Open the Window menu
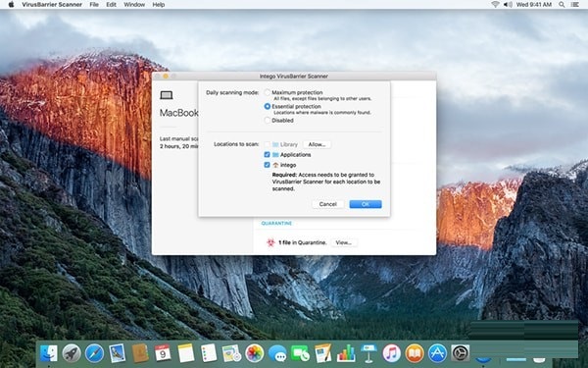588x368 pixels. (134, 5)
